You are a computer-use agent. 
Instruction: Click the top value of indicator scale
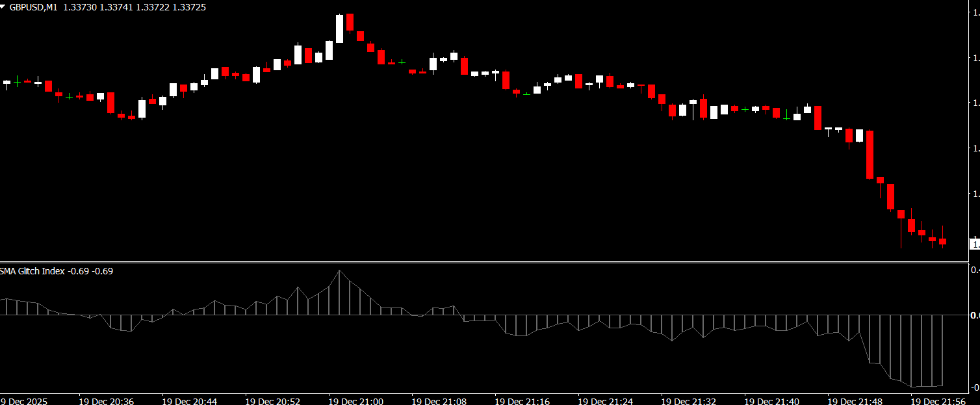point(974,270)
